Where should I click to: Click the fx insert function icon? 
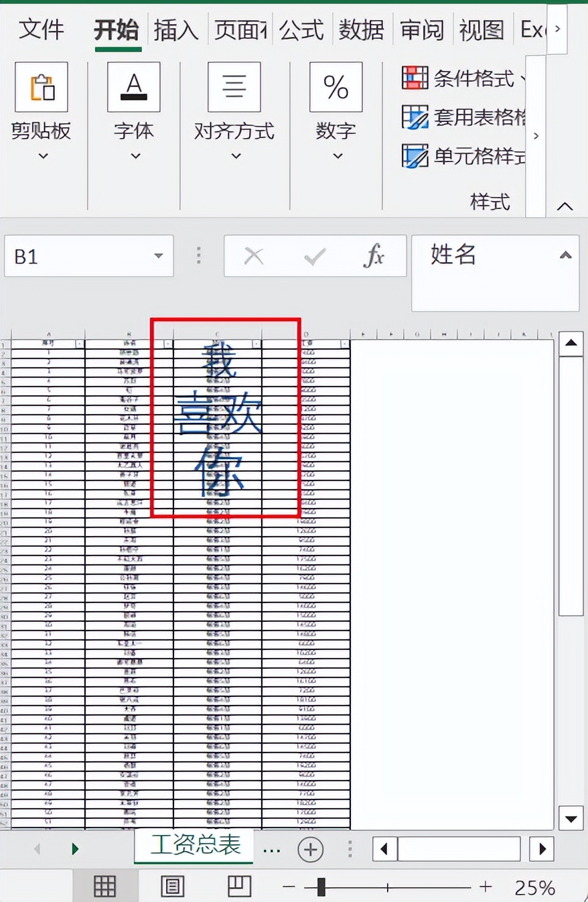pos(374,255)
